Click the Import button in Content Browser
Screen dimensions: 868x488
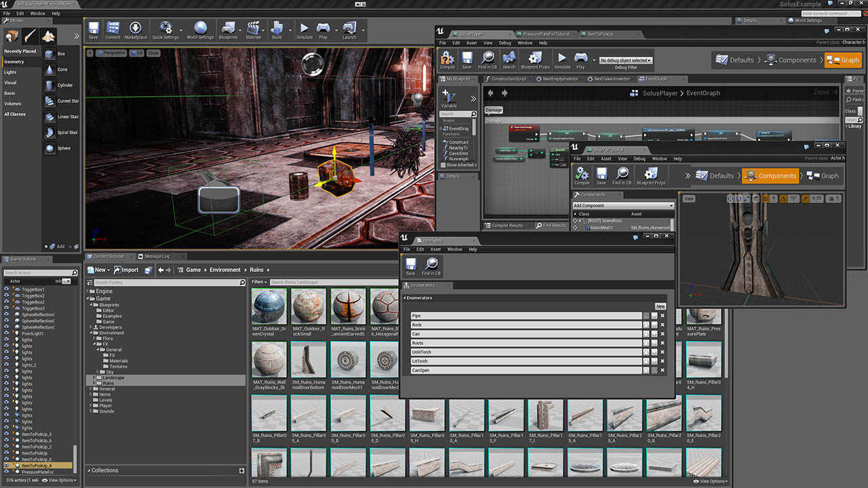click(127, 270)
